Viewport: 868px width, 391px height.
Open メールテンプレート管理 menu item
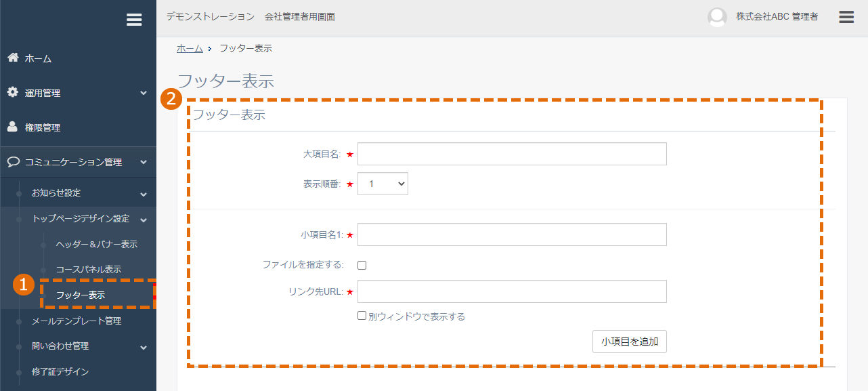tap(77, 321)
